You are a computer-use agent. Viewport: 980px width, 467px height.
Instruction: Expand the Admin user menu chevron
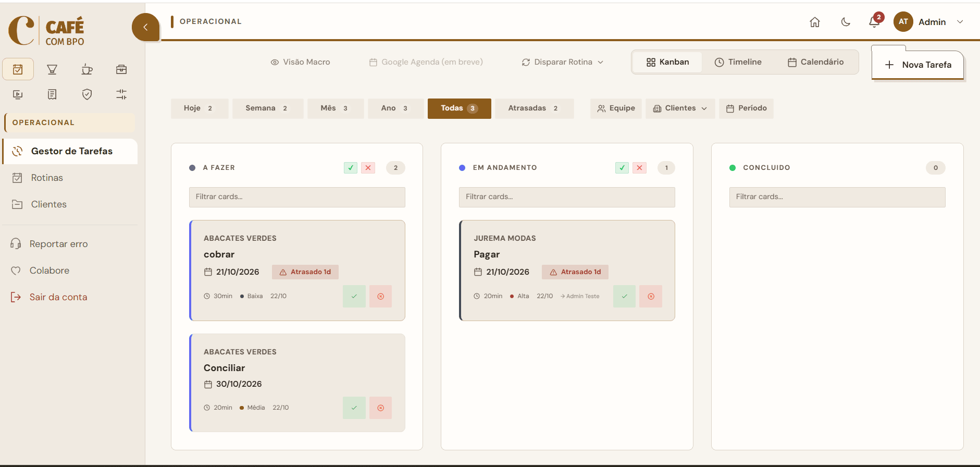coord(960,22)
